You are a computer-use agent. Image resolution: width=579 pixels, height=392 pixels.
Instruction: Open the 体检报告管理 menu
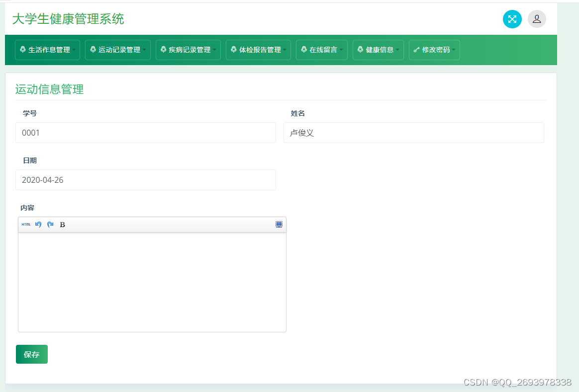258,50
